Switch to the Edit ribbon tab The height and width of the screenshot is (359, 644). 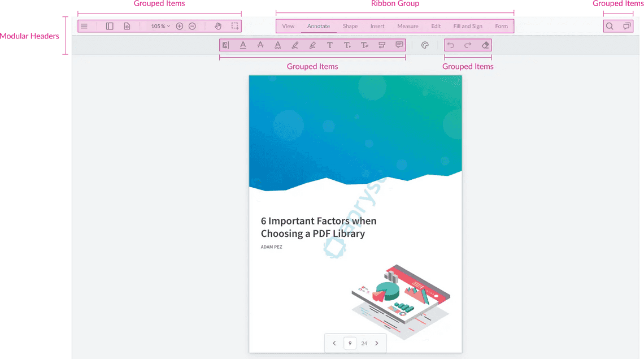pos(436,26)
